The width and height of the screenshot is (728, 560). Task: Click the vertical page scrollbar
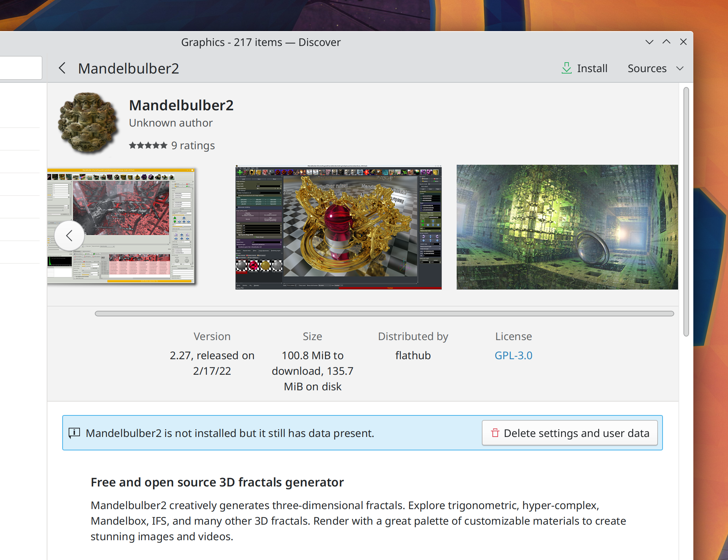pyautogui.click(x=686, y=212)
